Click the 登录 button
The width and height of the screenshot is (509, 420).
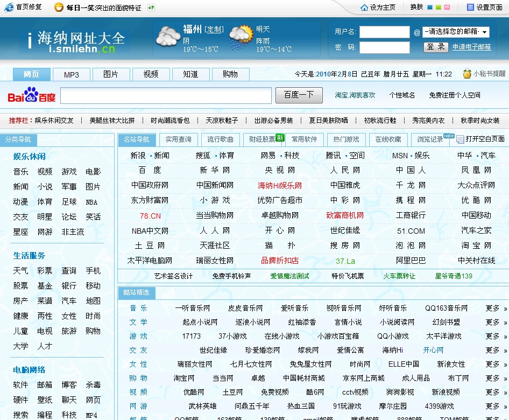click(436, 47)
